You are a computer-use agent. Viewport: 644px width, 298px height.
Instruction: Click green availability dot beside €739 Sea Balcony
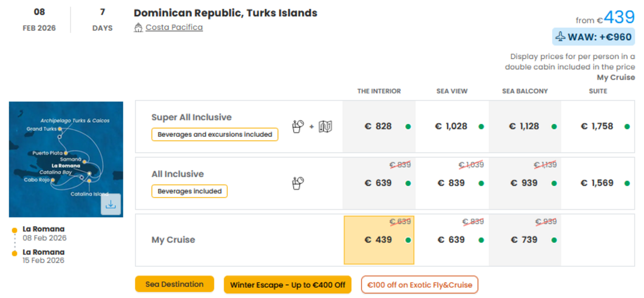click(x=554, y=240)
